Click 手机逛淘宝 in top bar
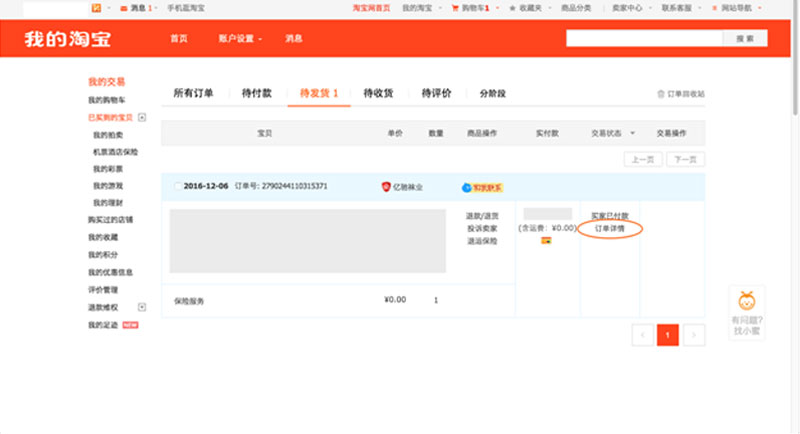 (186, 8)
